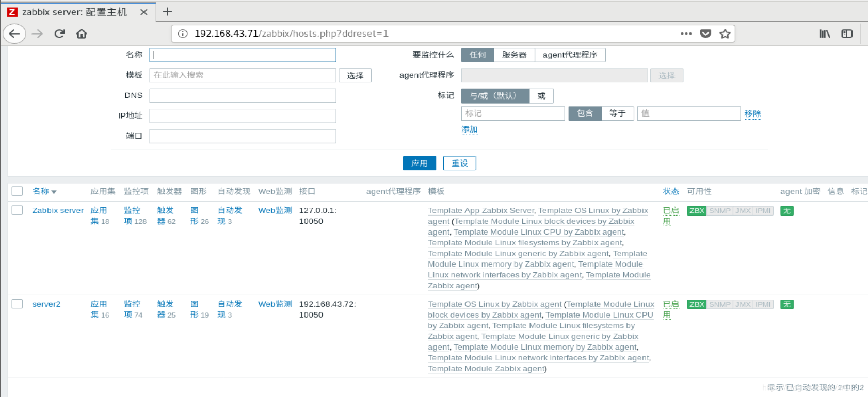Open a new tab with the plus icon
Viewport: 868px width, 397px height.
[x=167, y=12]
